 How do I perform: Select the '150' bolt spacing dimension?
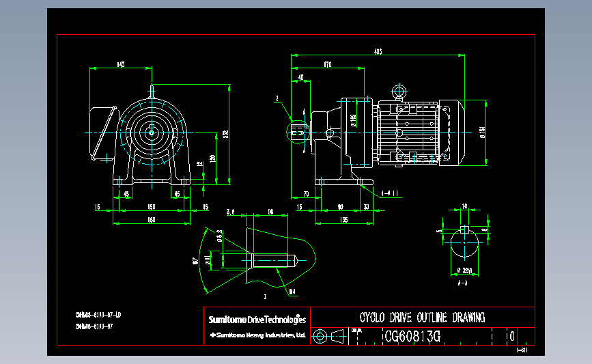click(x=152, y=207)
